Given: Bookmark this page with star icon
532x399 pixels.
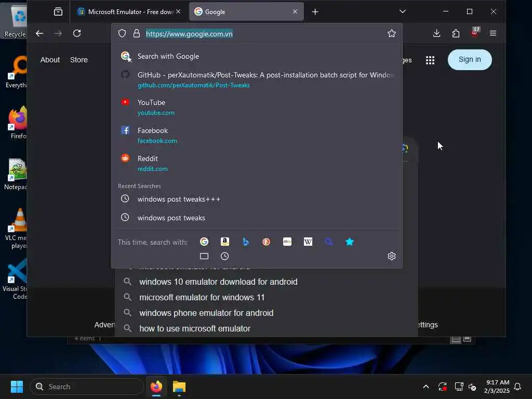Looking at the screenshot, I should [392, 33].
